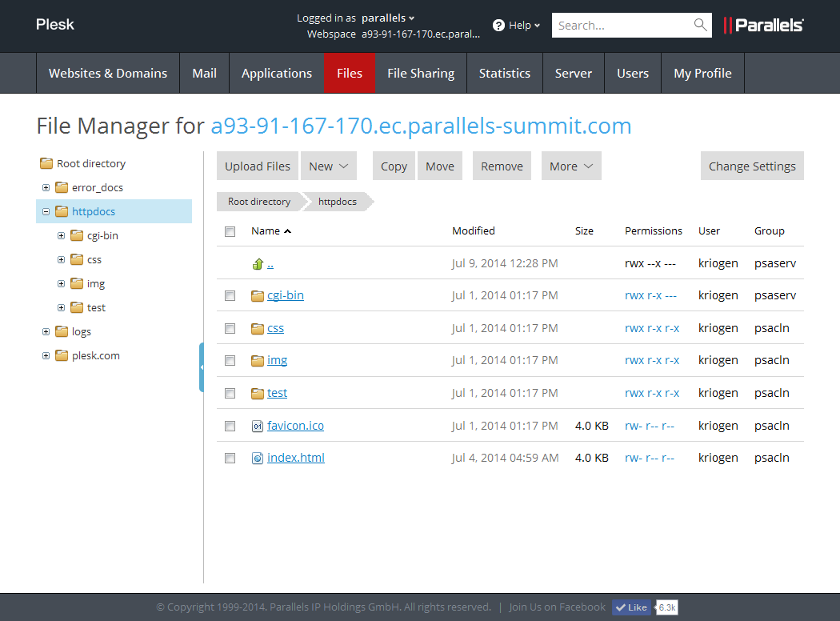Click the cgi-bin folder icon in tree

pyautogui.click(x=77, y=235)
